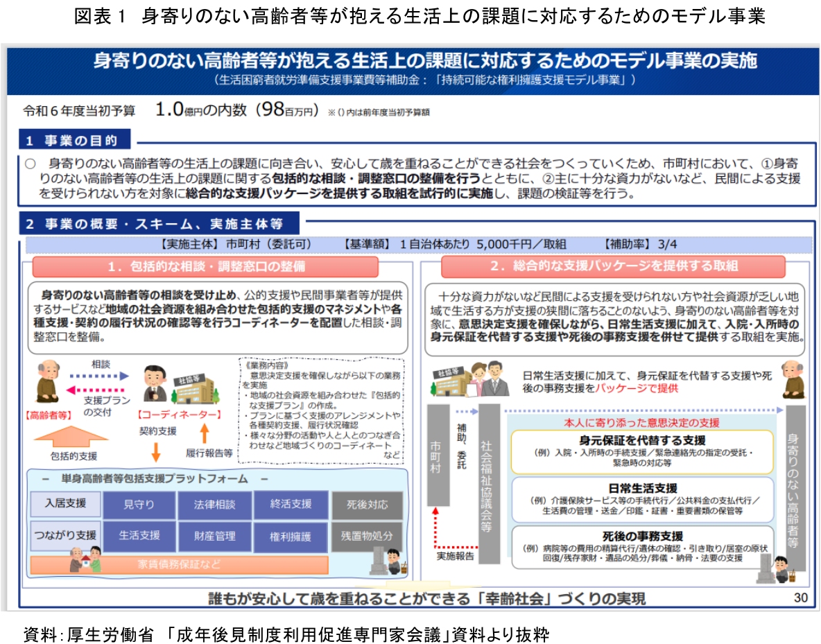Image resolution: width=821 pixels, height=644 pixels.
Task: Click the pink header 2．総合的な支援パッケージを提供する取組
Action: click(613, 266)
